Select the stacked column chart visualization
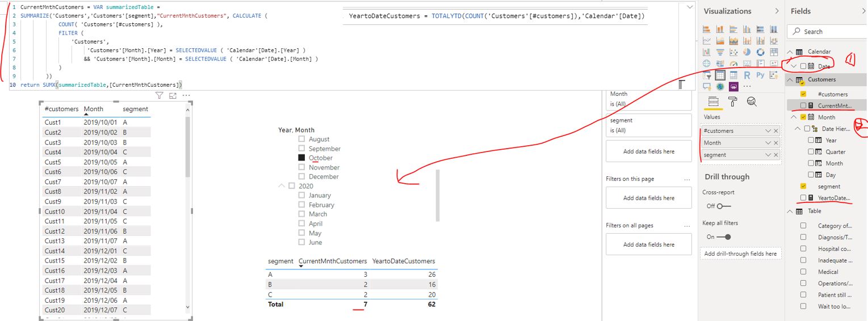 pyautogui.click(x=720, y=29)
